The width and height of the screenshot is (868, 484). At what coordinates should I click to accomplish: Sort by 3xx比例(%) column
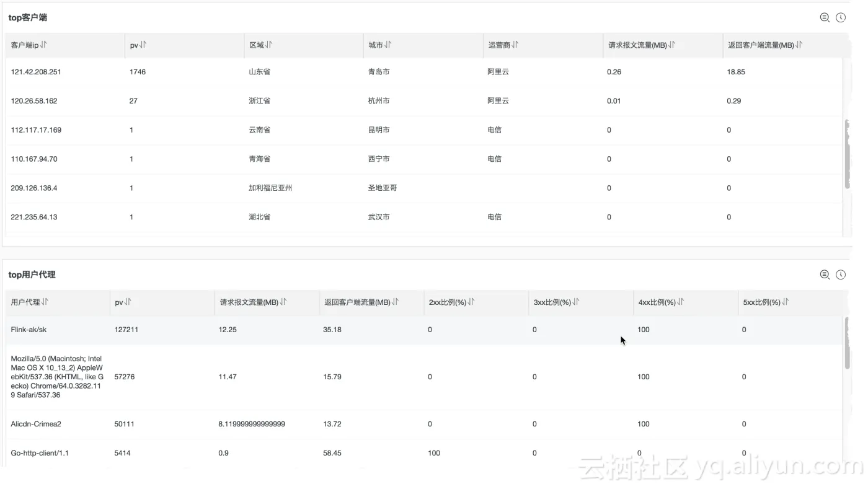point(576,302)
